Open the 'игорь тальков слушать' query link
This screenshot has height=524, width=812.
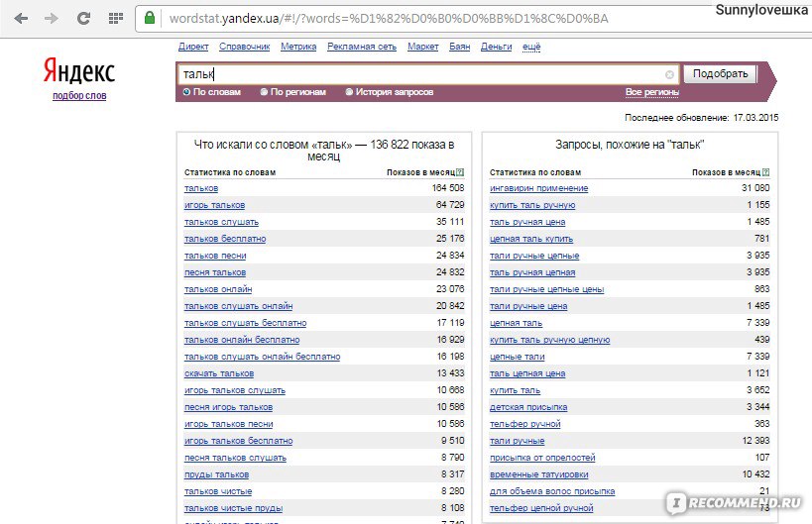[235, 390]
